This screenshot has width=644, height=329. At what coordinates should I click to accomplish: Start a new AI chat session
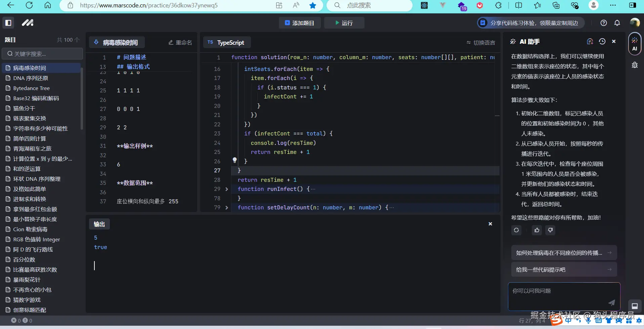pyautogui.click(x=590, y=41)
